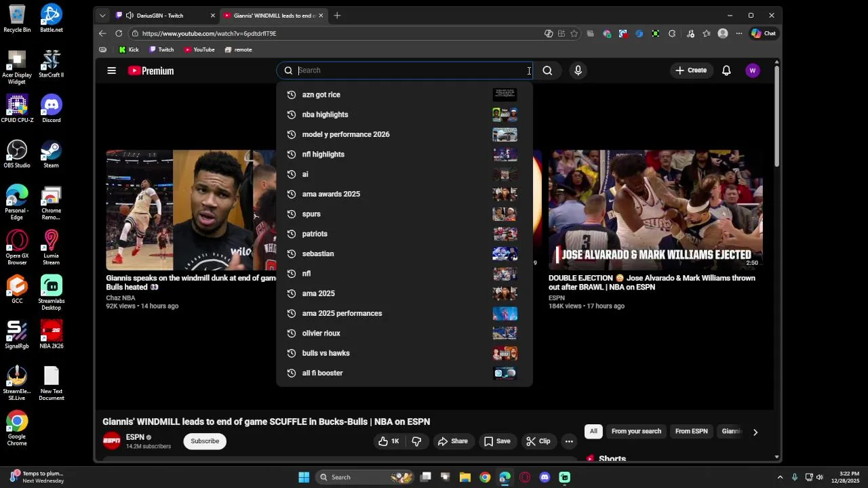Pick 'bulls vs hawks' suggestion
Screen dimensions: 868x488
coord(404,353)
